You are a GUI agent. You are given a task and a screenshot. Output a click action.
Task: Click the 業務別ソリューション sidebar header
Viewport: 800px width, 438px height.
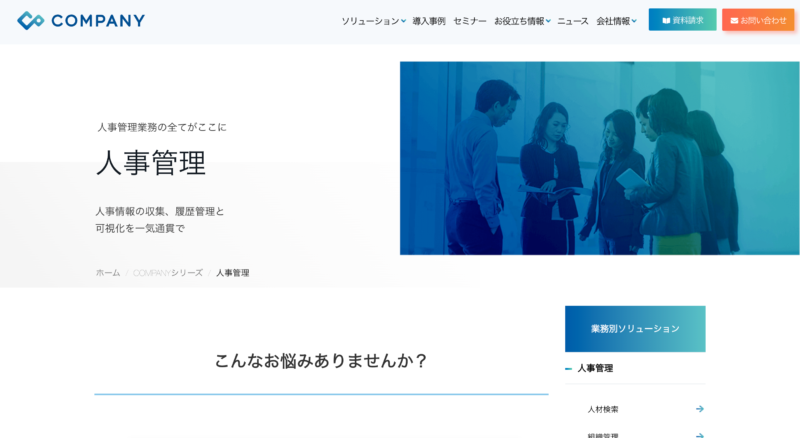pyautogui.click(x=635, y=329)
